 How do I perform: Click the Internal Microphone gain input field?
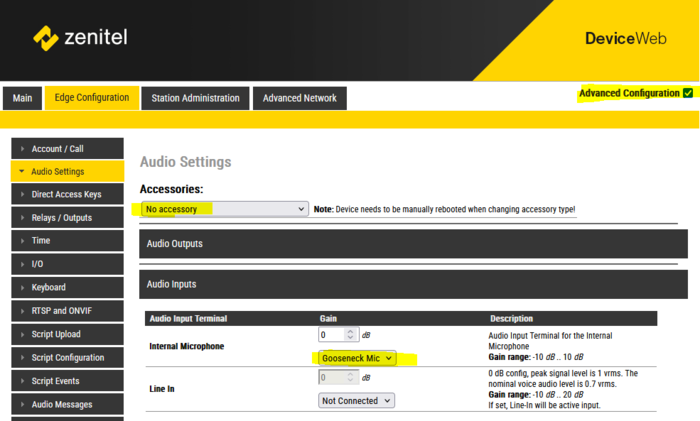point(331,334)
